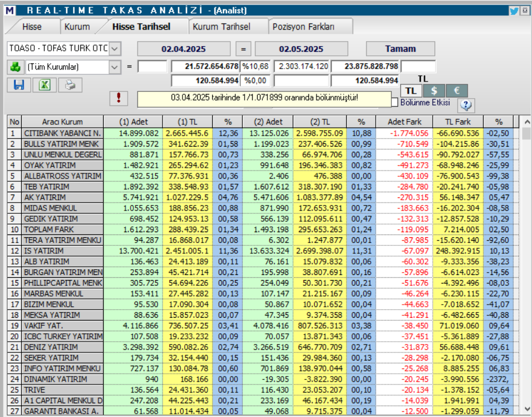Image resolution: width=532 pixels, height=417 pixels.
Task: Switch to Kurum tab
Action: (x=77, y=27)
